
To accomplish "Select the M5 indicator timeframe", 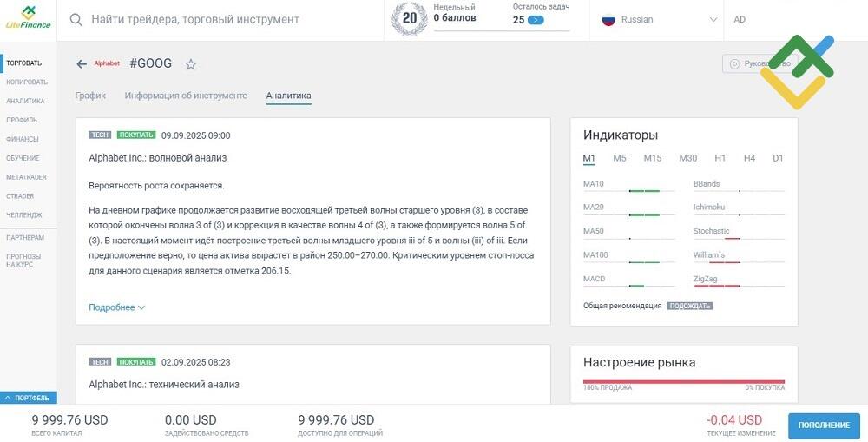I will pos(620,158).
